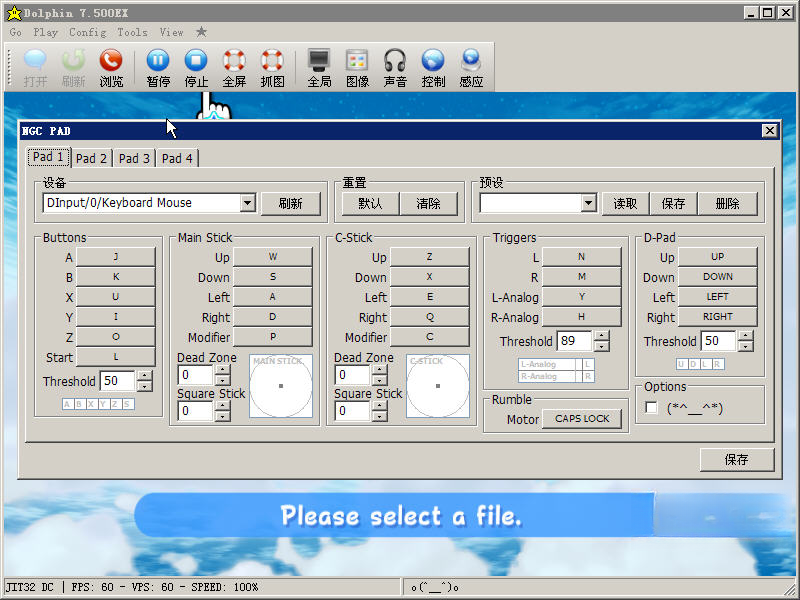Expand the 预设 preset dropdown
This screenshot has width=800, height=600.
[x=588, y=203]
